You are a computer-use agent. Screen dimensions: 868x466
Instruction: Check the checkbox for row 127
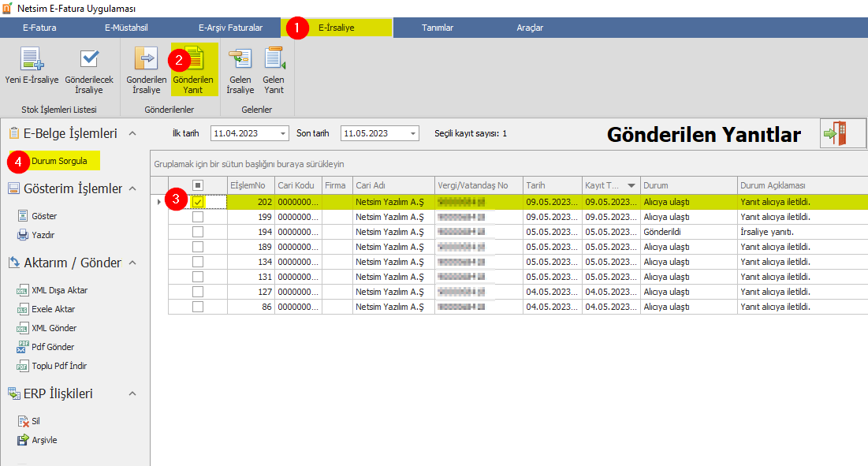198,292
